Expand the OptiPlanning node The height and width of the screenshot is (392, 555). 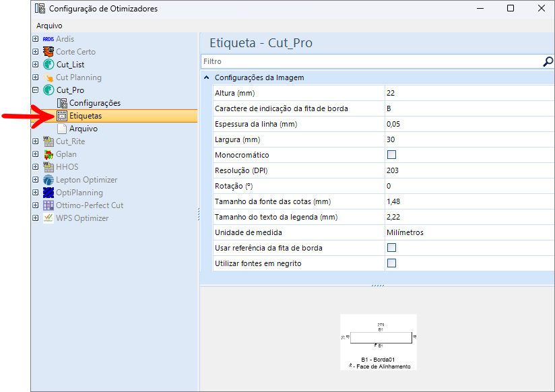(36, 192)
